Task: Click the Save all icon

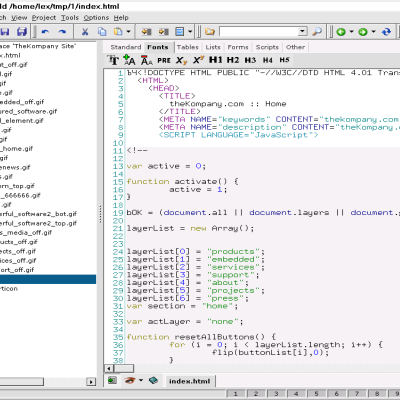Action: click(x=22, y=32)
